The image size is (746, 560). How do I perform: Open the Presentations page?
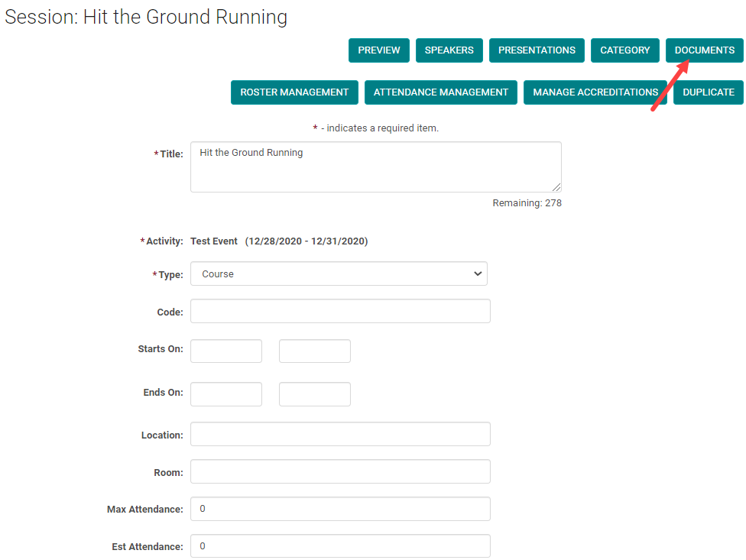537,50
